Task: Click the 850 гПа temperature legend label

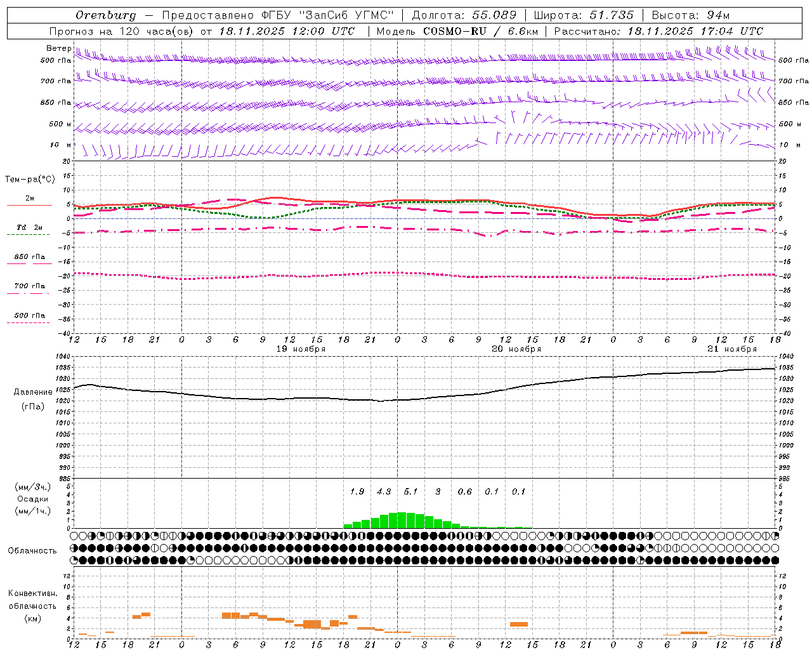Action: (x=29, y=257)
